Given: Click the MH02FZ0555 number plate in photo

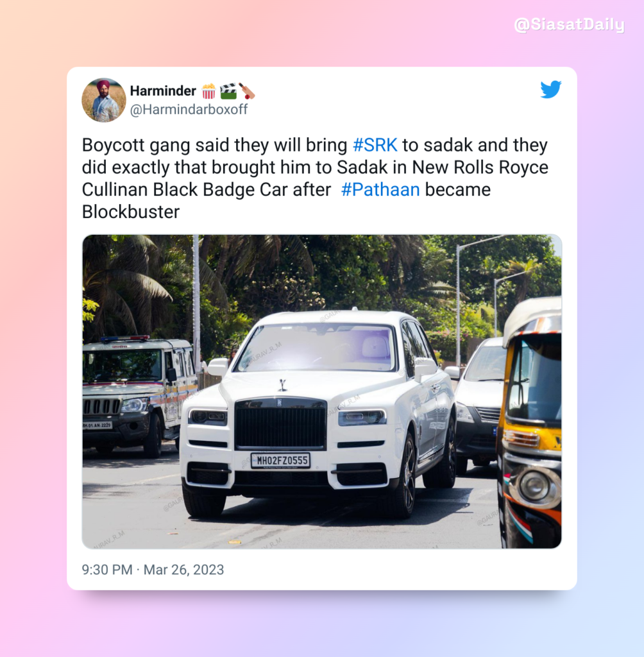Looking at the screenshot, I should (280, 460).
